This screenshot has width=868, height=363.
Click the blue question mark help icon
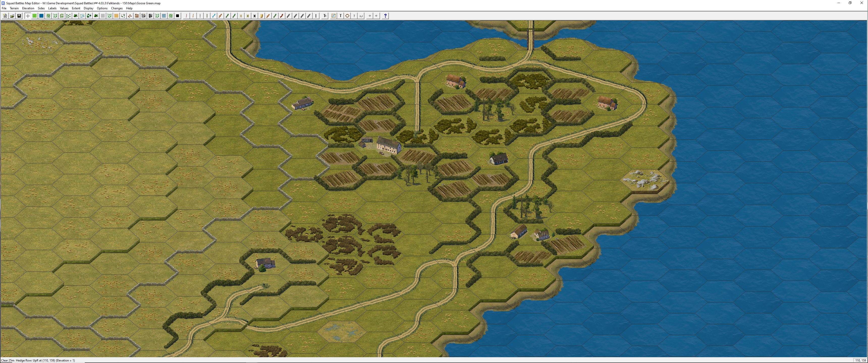tap(386, 16)
